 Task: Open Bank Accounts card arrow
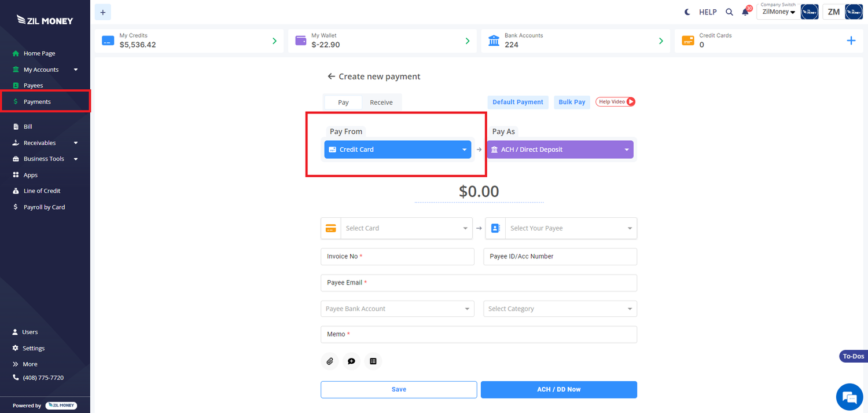click(661, 41)
